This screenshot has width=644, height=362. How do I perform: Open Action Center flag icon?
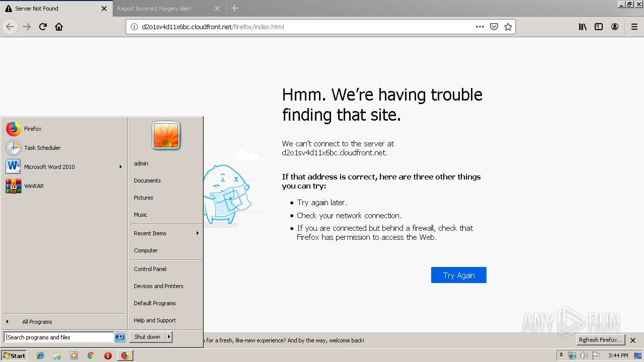tap(596, 355)
